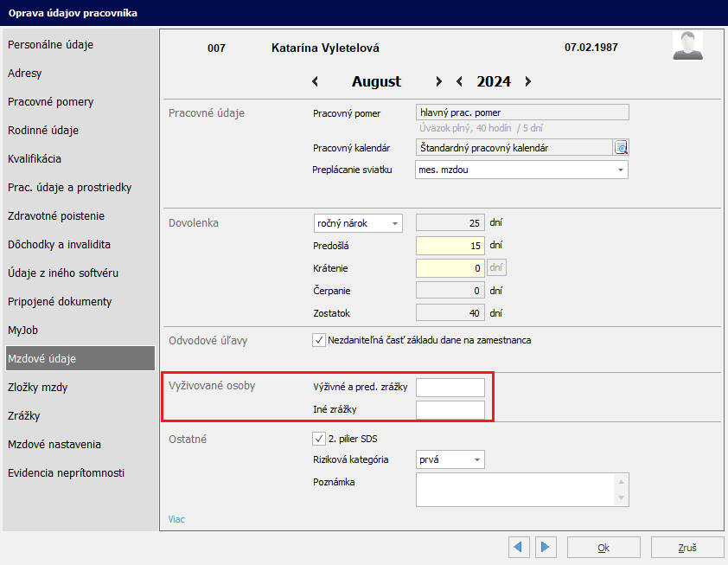Go to previous year before 2024
Viewport: 728px width, 565px height.
coord(459,82)
